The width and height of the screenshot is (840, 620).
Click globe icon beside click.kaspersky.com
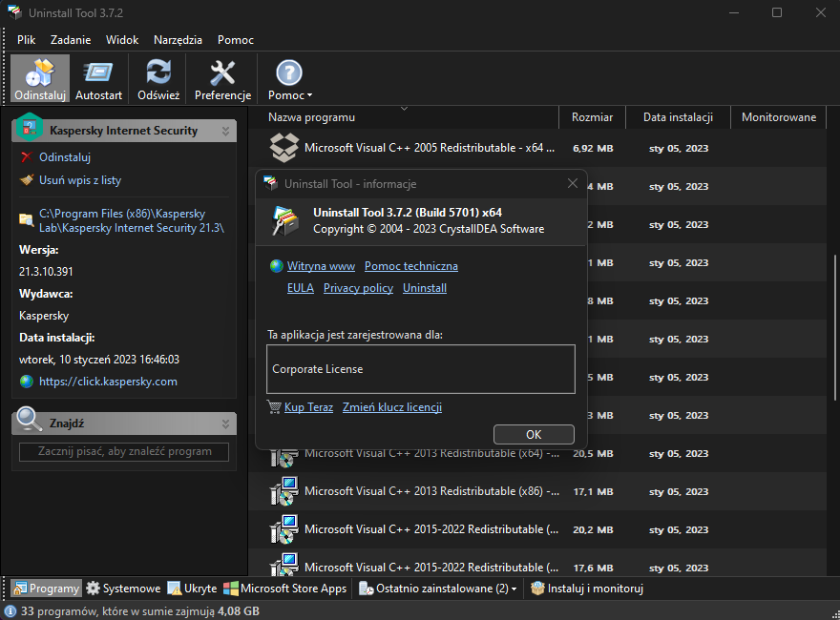pos(27,382)
